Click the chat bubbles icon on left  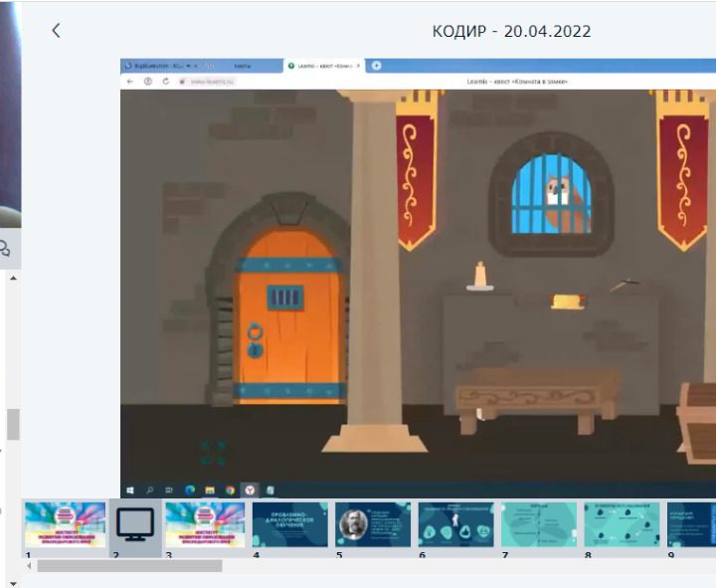5,249
